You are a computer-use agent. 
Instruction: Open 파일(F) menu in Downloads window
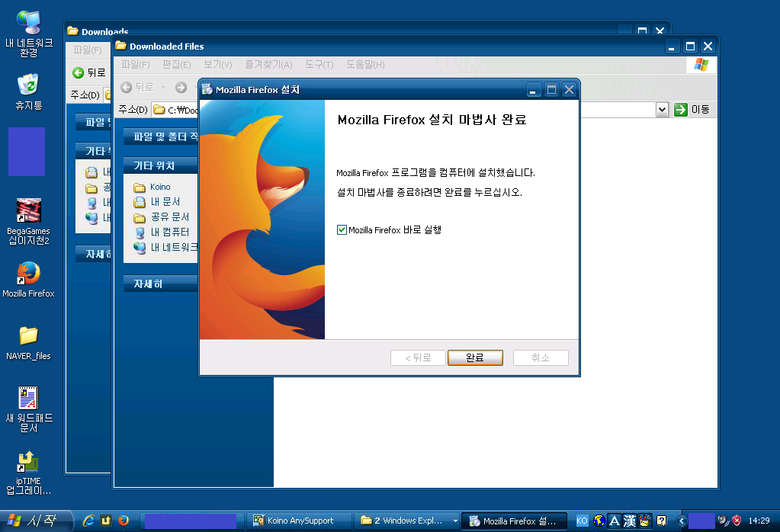pyautogui.click(x=88, y=50)
